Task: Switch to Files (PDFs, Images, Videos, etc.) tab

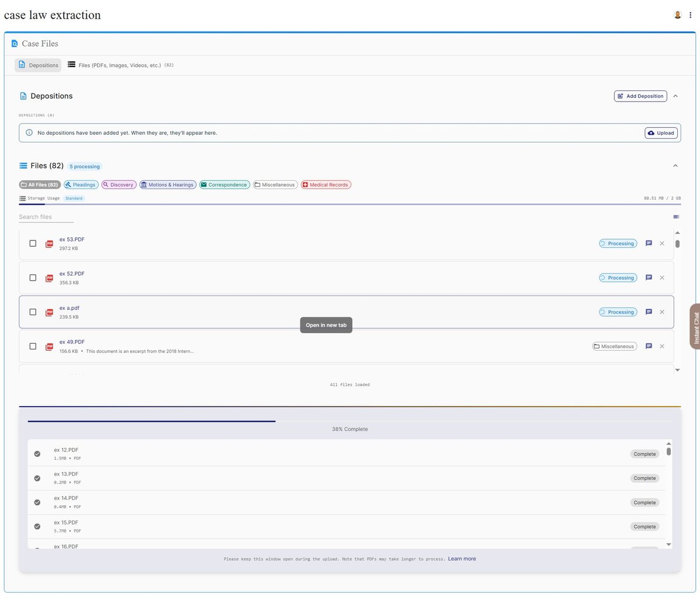Action: [120, 65]
